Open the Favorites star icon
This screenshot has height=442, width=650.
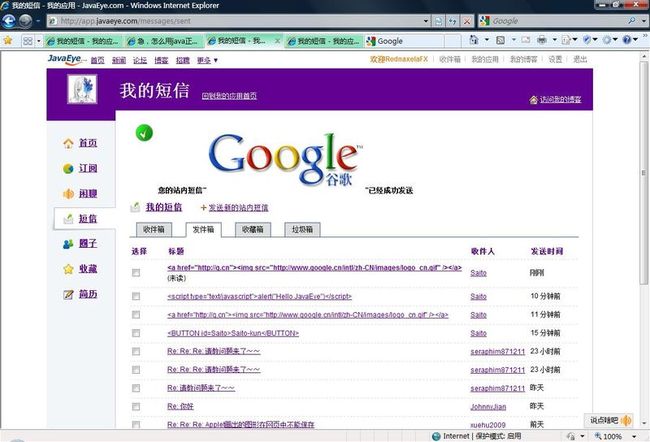pos(8,40)
